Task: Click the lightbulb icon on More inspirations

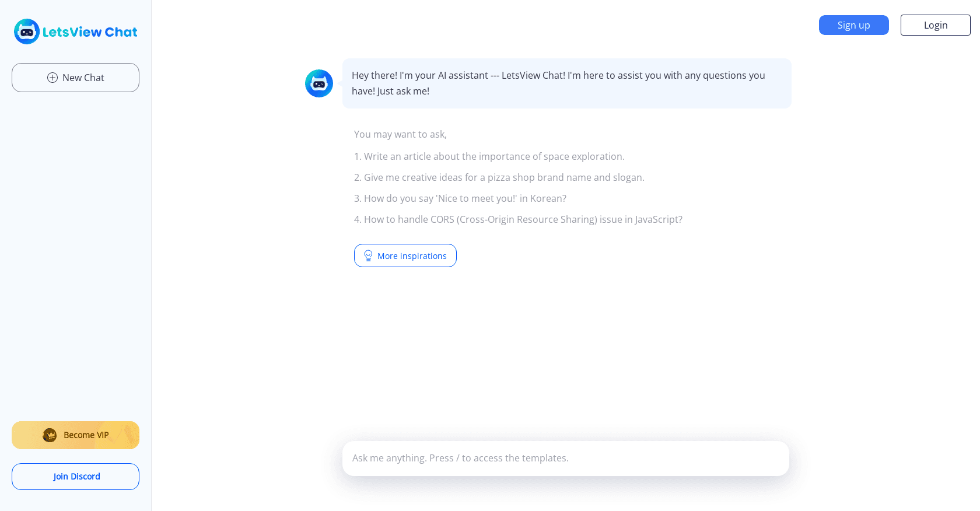Action: coord(367,255)
